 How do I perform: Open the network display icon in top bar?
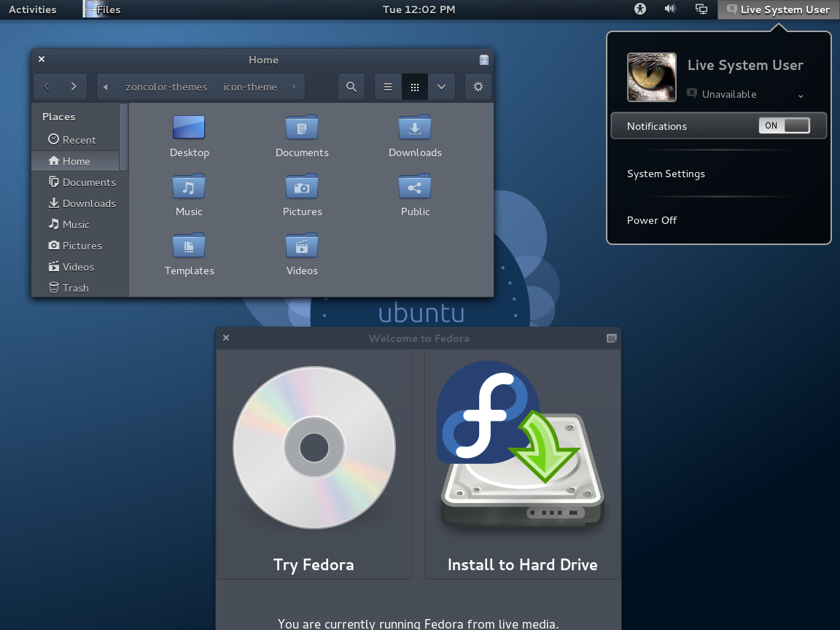701,9
